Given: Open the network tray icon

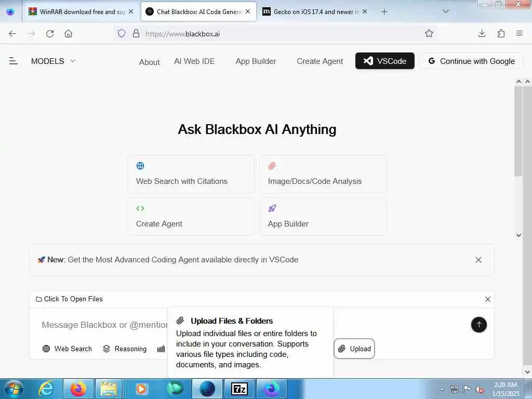Looking at the screenshot, I should click(454, 390).
